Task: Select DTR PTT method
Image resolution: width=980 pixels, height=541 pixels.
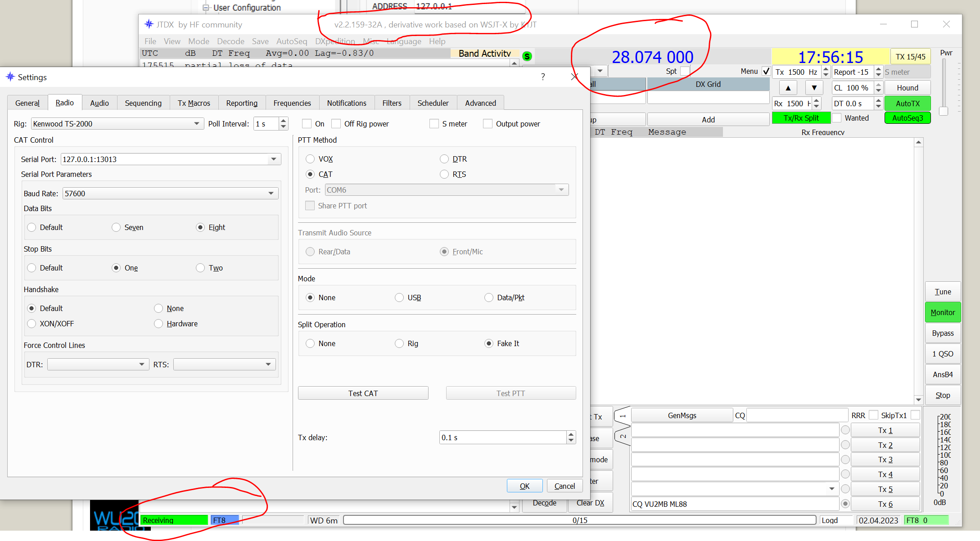Action: coord(444,159)
